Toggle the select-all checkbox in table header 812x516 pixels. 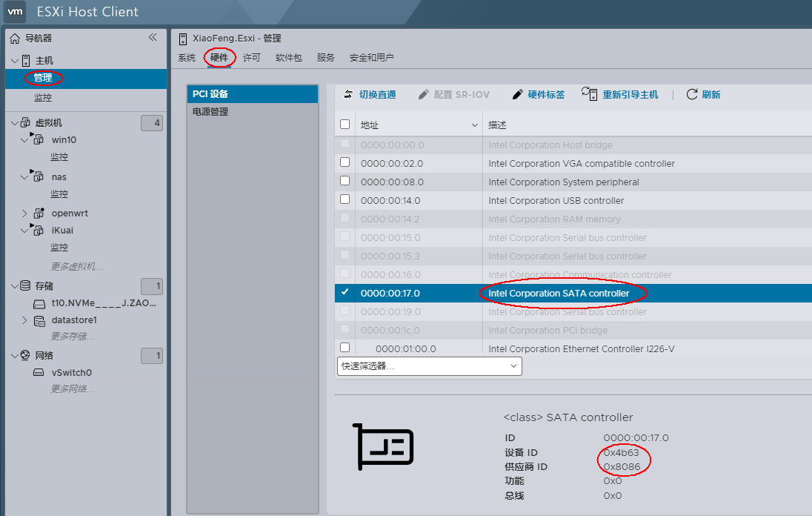345,125
